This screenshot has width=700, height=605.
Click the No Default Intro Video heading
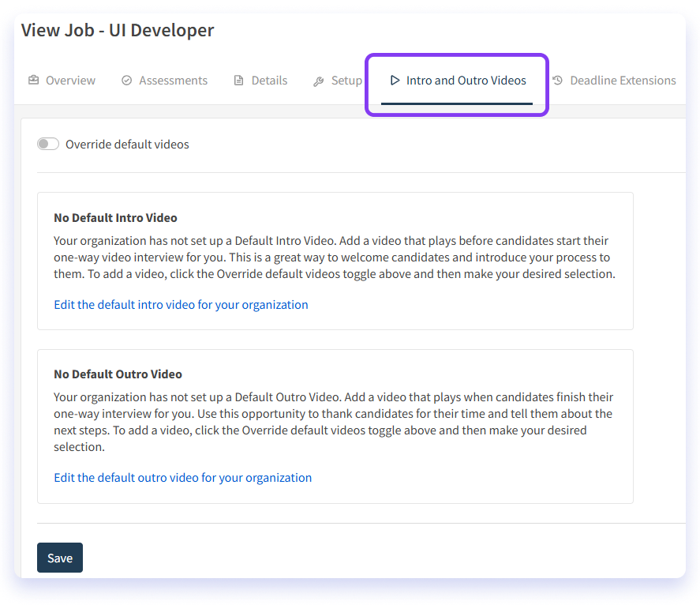coord(116,218)
